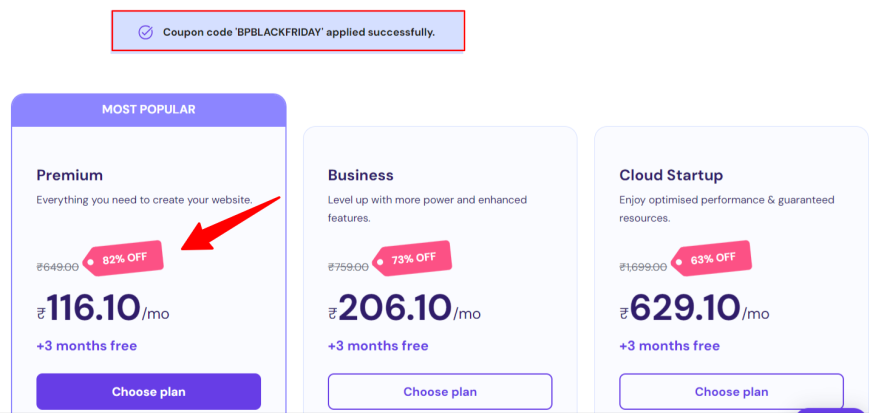The width and height of the screenshot is (884, 413).
Task: Click the MOST POPULAR banner
Action: [x=148, y=109]
